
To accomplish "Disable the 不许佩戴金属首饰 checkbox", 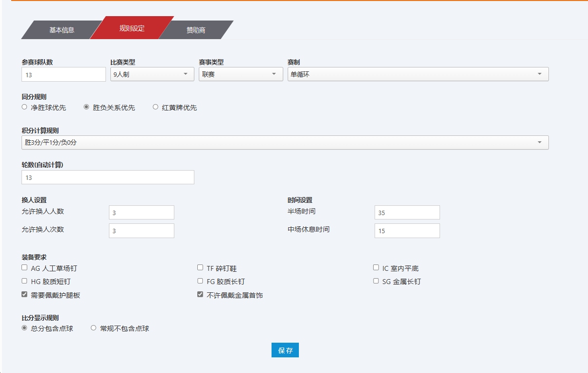I will coord(200,295).
